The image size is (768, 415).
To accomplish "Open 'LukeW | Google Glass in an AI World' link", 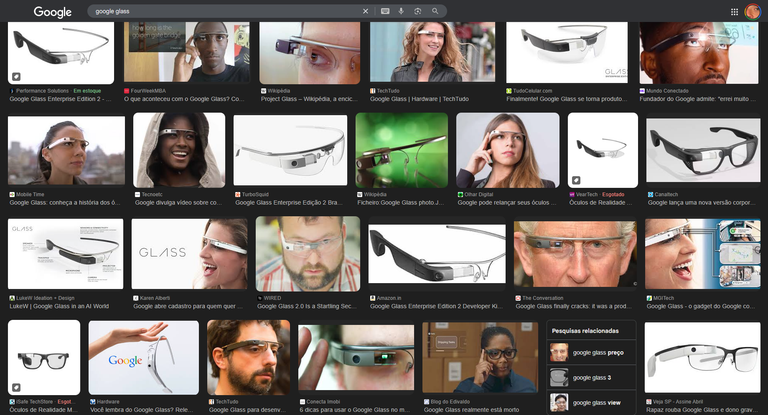I will (59, 306).
